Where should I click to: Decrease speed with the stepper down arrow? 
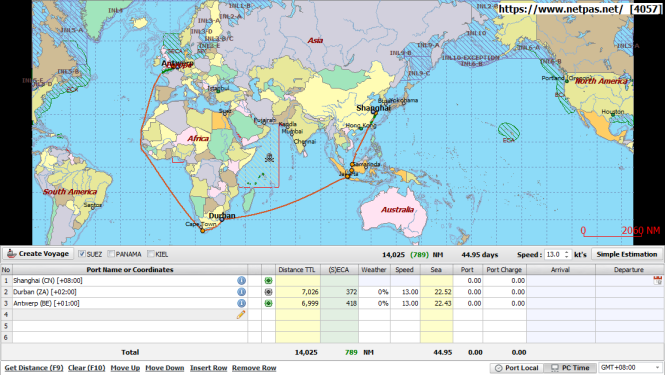click(x=566, y=257)
